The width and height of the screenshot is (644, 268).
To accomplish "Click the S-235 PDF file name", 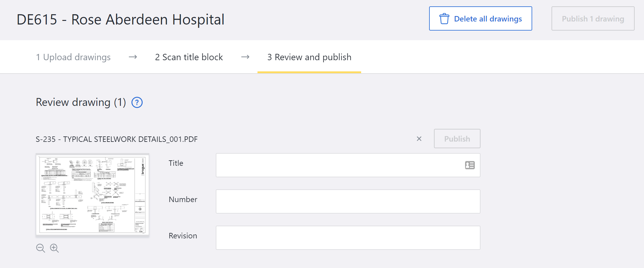I will 117,139.
